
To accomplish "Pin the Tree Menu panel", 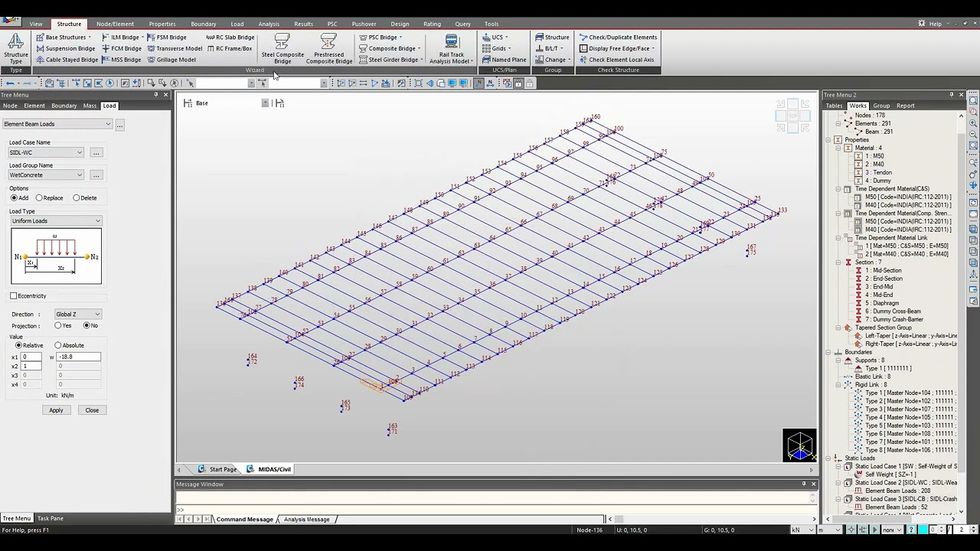I will [156, 95].
